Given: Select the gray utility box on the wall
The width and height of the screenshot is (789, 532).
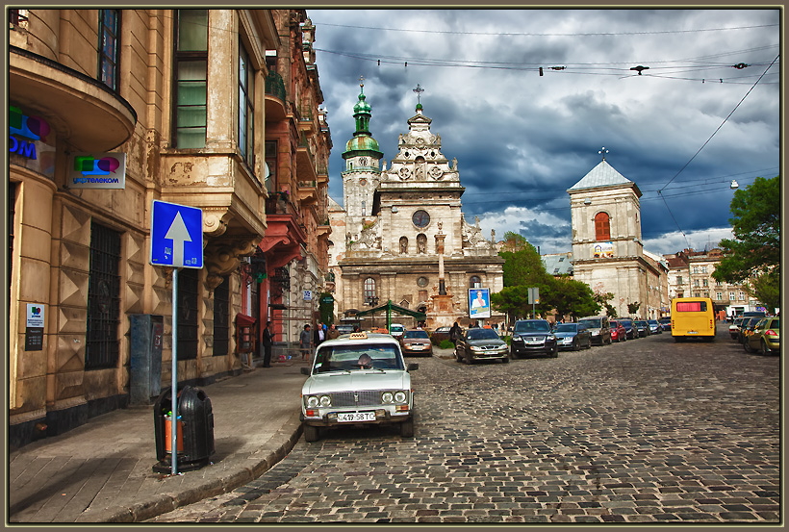Looking at the screenshot, I should pos(145,358).
